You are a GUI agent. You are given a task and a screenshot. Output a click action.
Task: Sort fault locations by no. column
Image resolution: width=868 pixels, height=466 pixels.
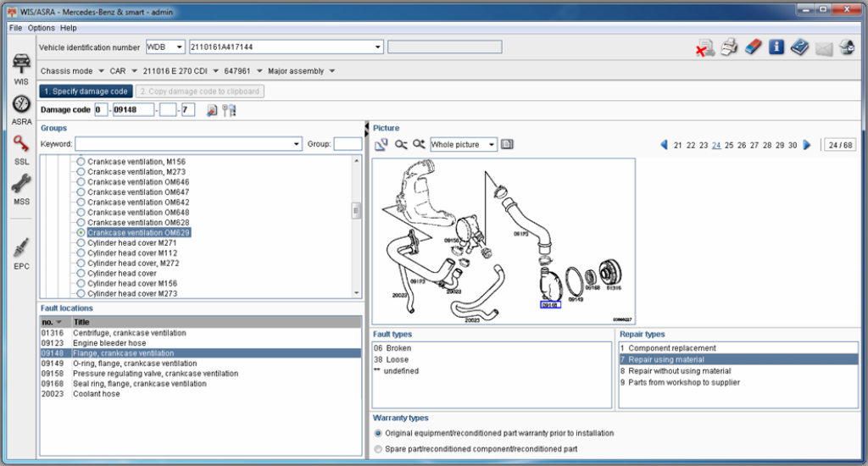tap(55, 322)
